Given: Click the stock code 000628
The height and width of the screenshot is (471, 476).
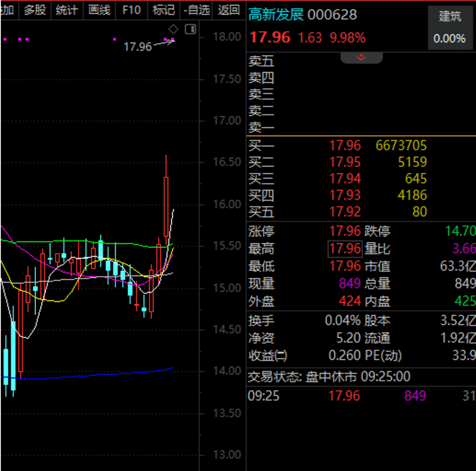Looking at the screenshot, I should pyautogui.click(x=332, y=15).
